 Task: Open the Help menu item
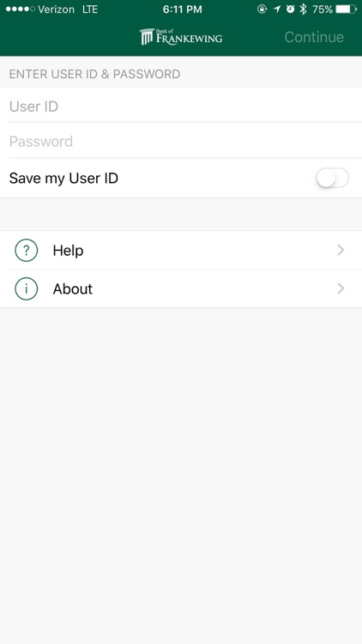pos(181,250)
